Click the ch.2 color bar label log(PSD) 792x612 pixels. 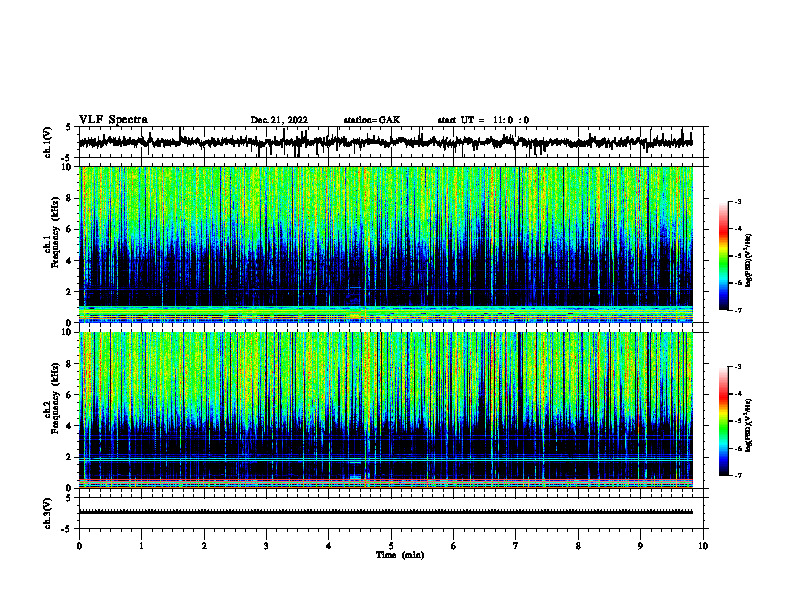[x=749, y=425]
